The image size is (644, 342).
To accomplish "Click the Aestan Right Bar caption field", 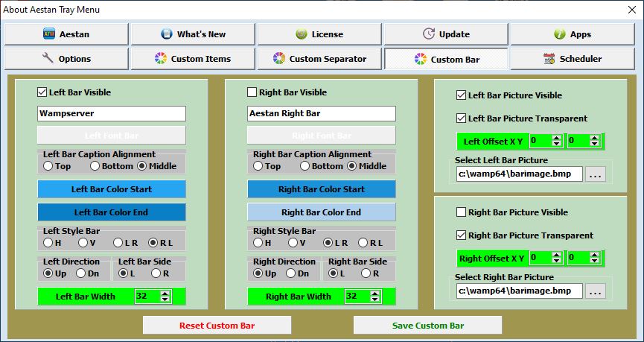I will [x=322, y=113].
